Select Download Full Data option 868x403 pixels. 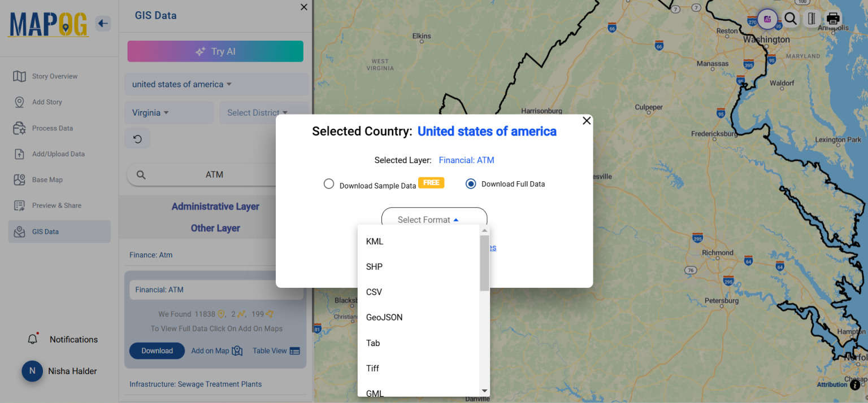coord(471,183)
